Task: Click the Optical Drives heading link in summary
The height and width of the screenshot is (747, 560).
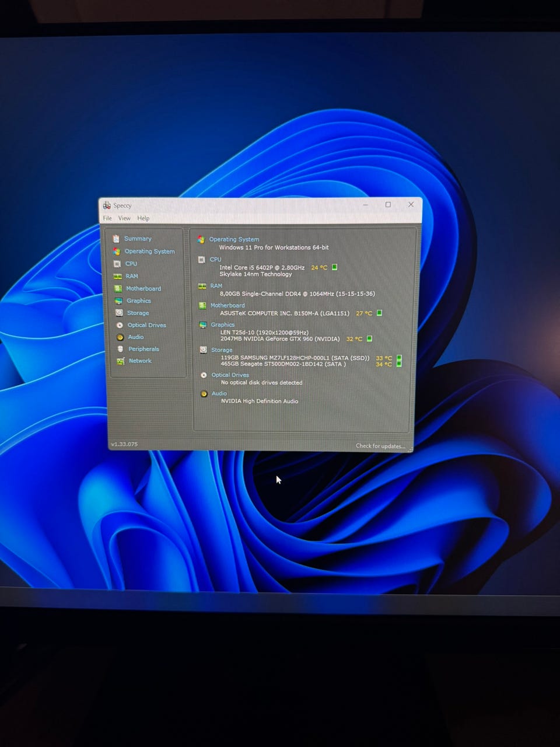Action: pyautogui.click(x=230, y=375)
